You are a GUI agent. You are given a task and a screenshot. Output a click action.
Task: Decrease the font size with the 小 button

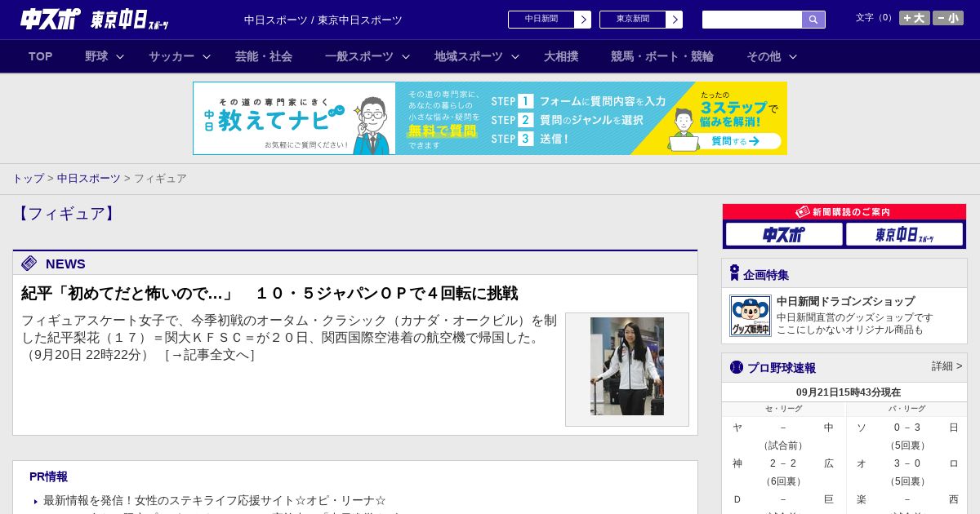[x=948, y=18]
